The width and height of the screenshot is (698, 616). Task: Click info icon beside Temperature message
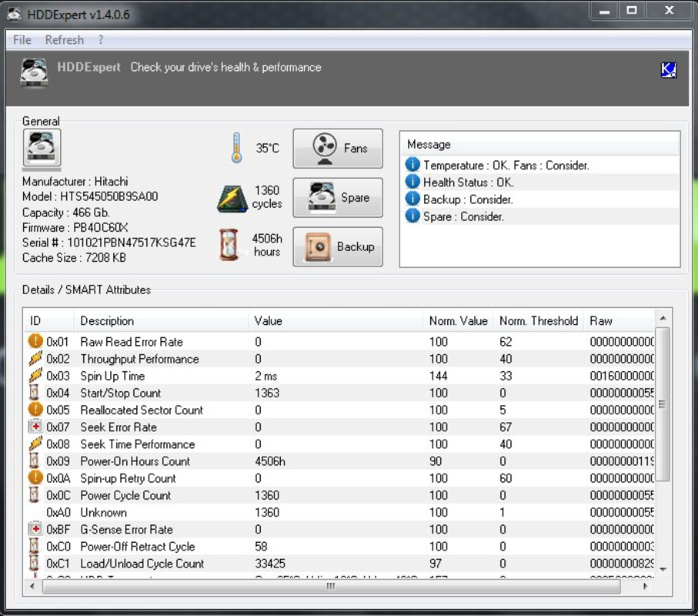(x=412, y=165)
